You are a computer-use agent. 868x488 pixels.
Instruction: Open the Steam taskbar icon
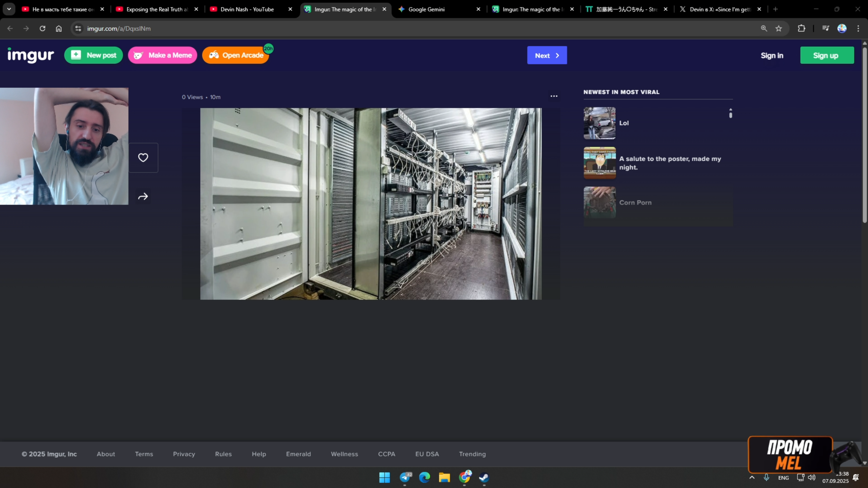[x=484, y=477]
